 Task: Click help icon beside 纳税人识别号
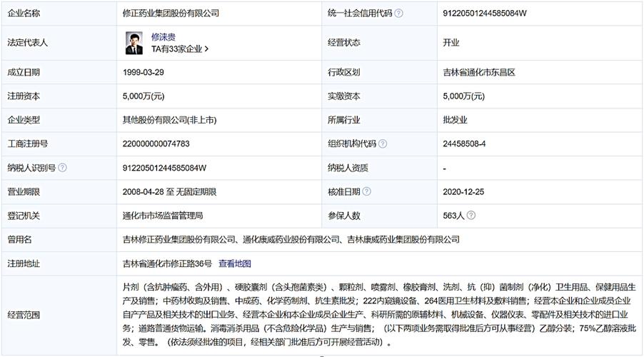tap(62, 168)
